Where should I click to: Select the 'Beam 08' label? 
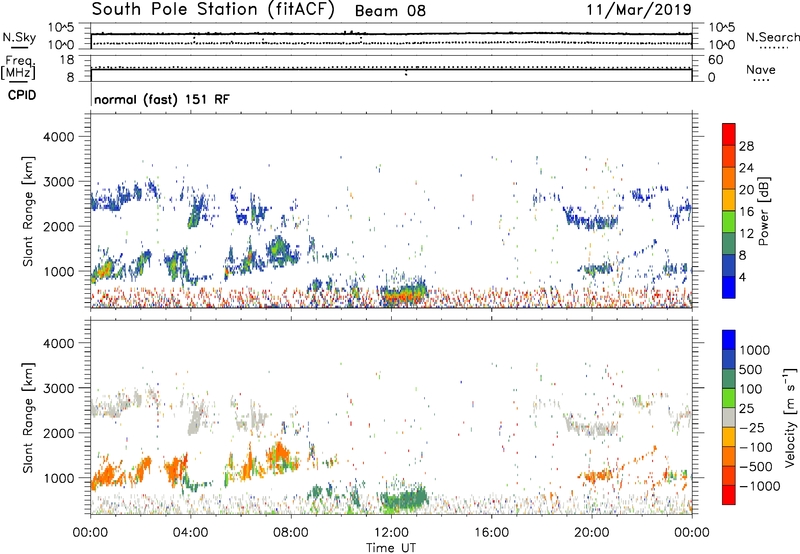click(x=390, y=11)
